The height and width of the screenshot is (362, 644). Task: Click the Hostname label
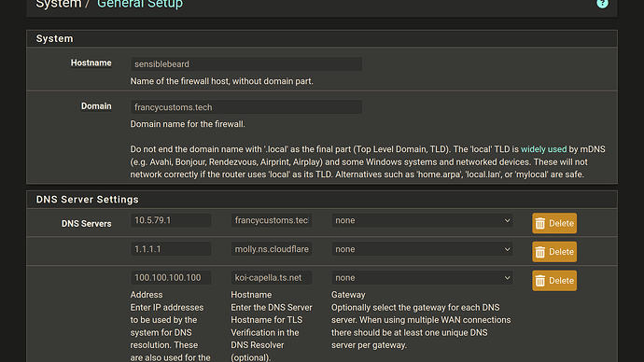tap(91, 63)
